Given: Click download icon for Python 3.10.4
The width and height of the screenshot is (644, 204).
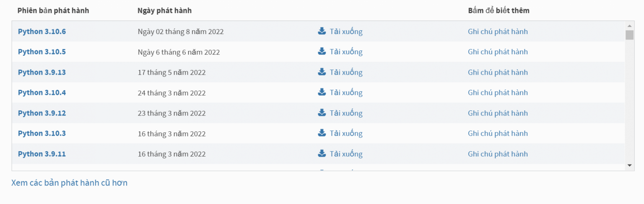Looking at the screenshot, I should [322, 92].
